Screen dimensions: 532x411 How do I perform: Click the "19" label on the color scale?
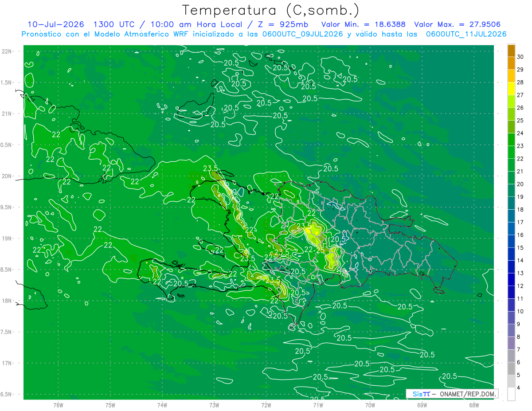(520, 197)
